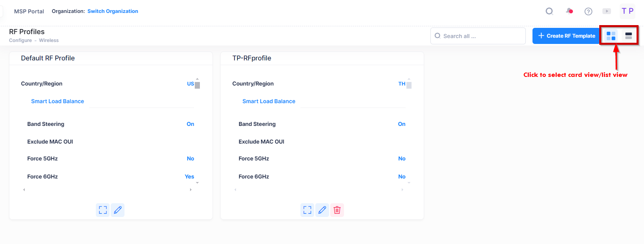Viewport: 644px width, 244px height.
Task: Click the video tutorial play icon
Action: pos(607,11)
